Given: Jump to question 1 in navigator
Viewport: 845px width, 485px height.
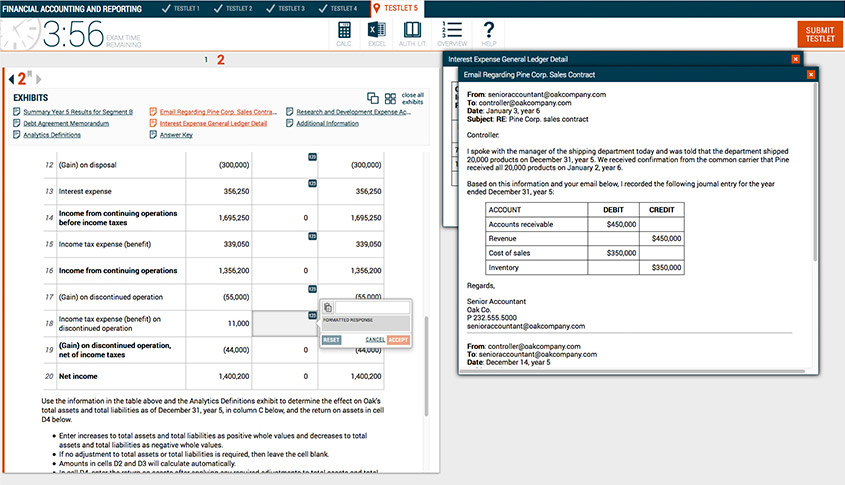Looking at the screenshot, I should (206, 60).
